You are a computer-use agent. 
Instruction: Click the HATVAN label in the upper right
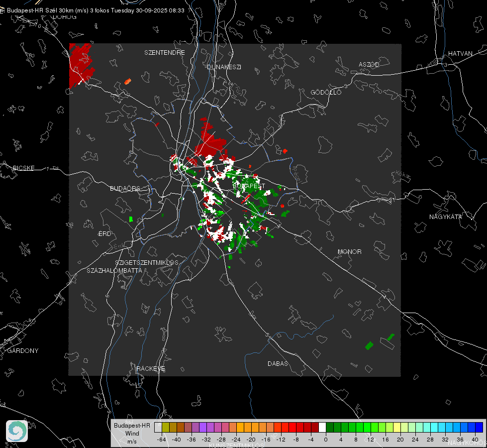[460, 54]
